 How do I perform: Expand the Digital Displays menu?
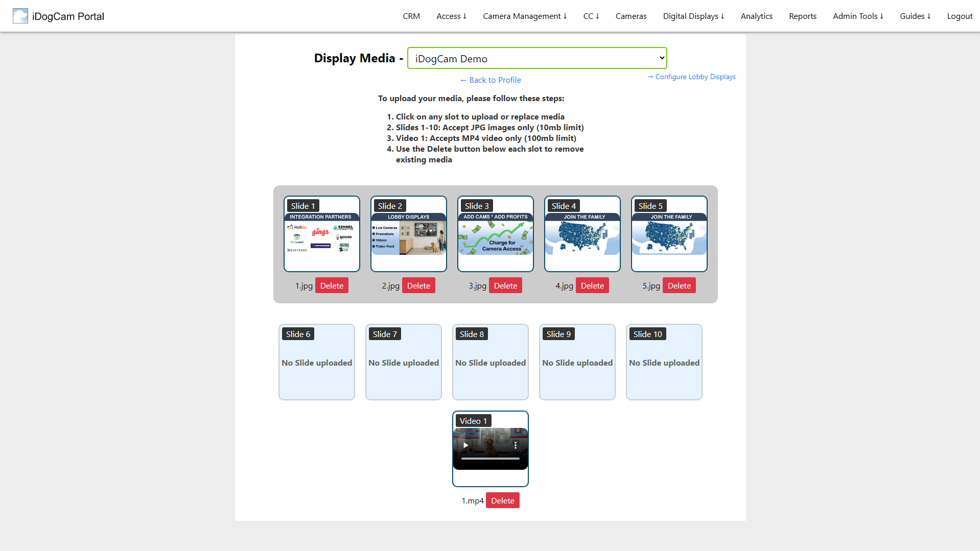pos(693,16)
